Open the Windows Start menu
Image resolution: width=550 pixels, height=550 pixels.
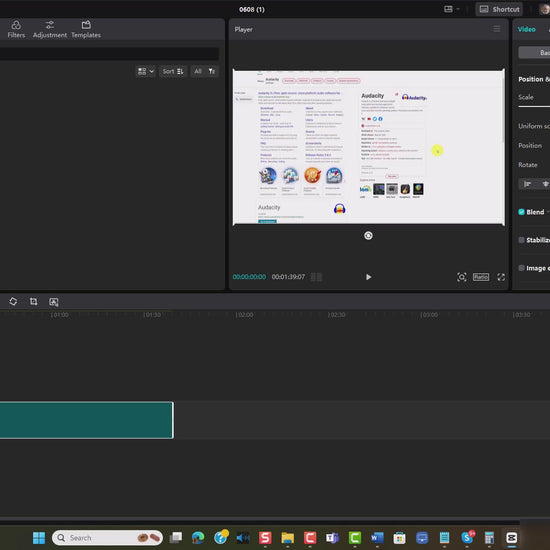pos(39,538)
